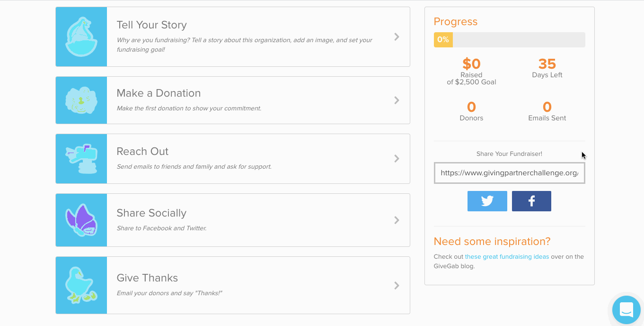Screen dimensions: 644x326
Task: Share fundraiser via Twitter bird icon
Action: coord(487,201)
